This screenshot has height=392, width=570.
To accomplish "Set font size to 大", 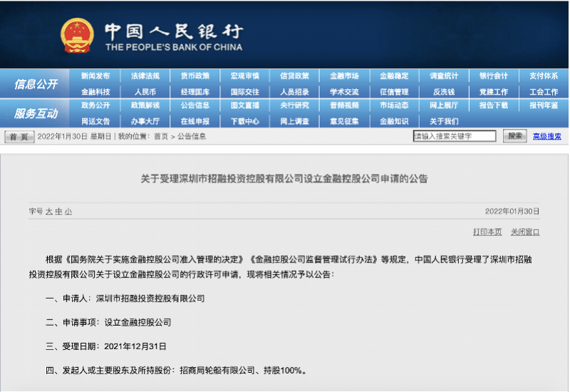I will tap(49, 212).
